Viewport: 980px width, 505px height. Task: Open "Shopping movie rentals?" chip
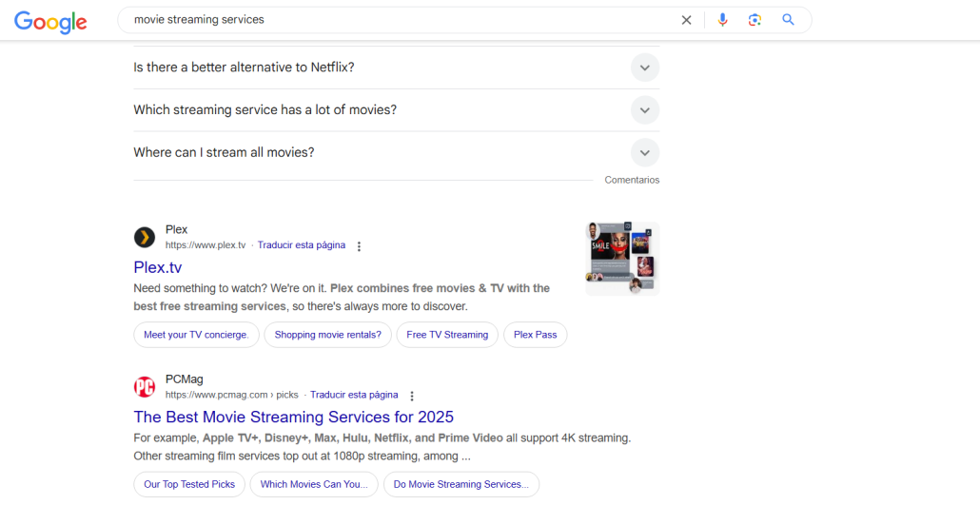327,335
